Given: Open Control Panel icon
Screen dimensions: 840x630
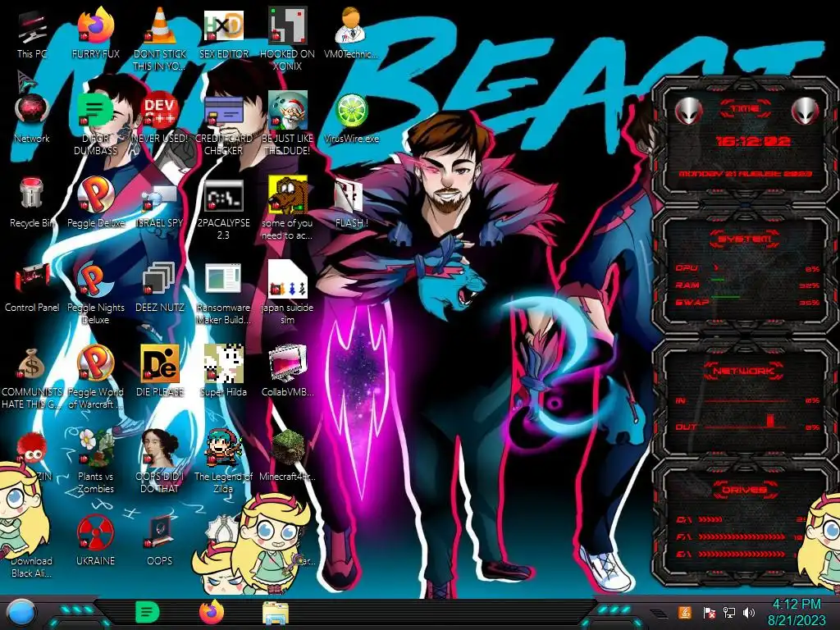Looking at the screenshot, I should click(x=32, y=287).
